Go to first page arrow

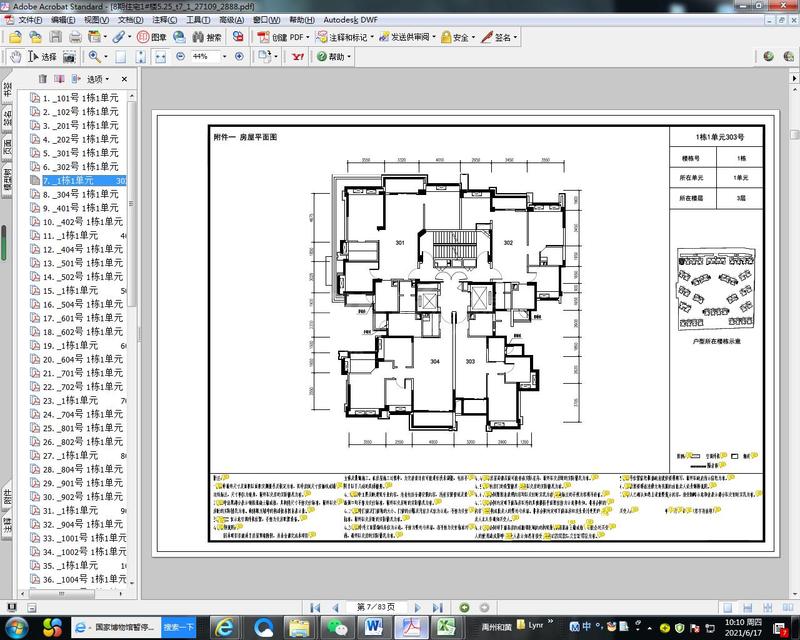[x=315, y=607]
